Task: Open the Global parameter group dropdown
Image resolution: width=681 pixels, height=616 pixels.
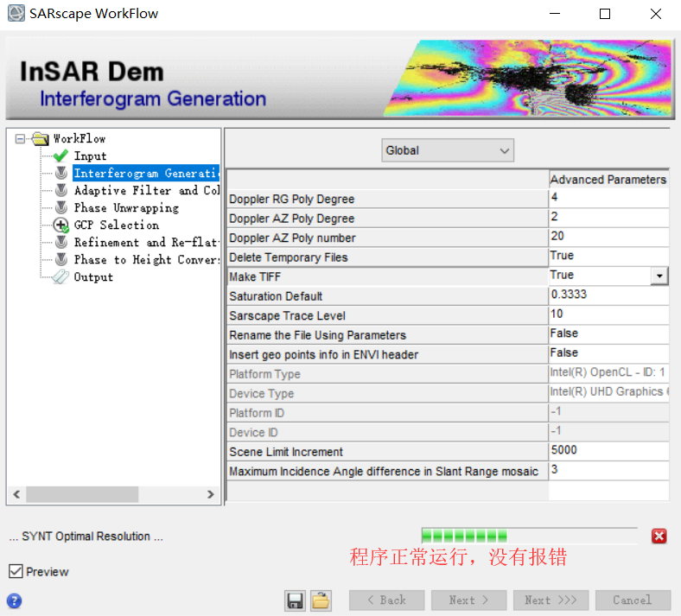Action: point(448,150)
